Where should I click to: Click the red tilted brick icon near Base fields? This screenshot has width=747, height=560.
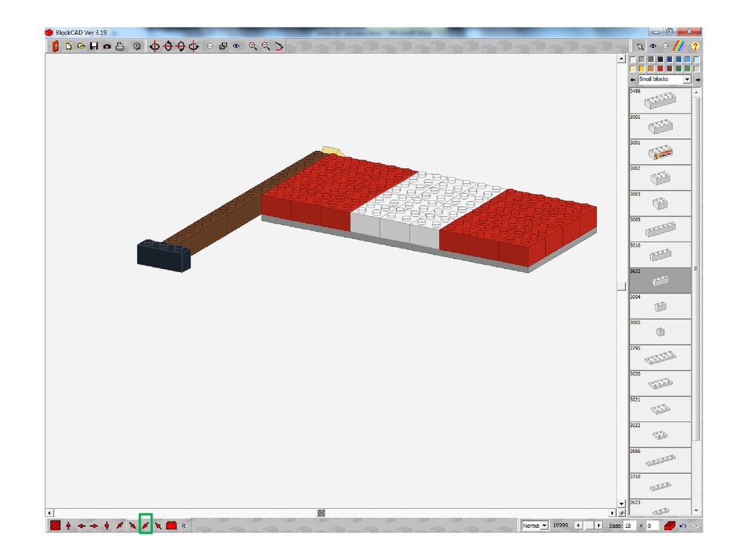pos(670,526)
